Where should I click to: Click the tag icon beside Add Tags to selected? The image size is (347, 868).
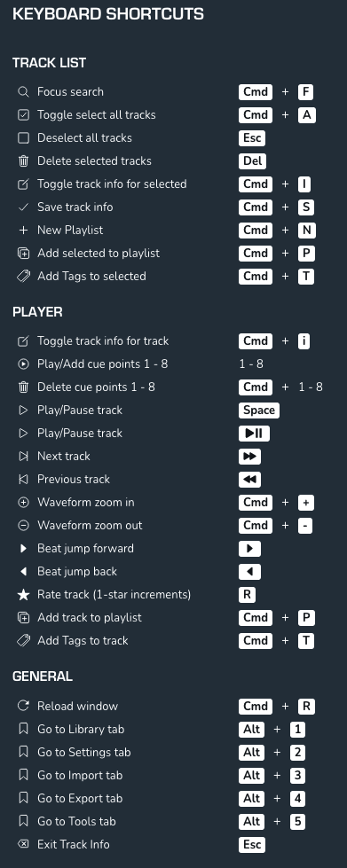click(23, 277)
